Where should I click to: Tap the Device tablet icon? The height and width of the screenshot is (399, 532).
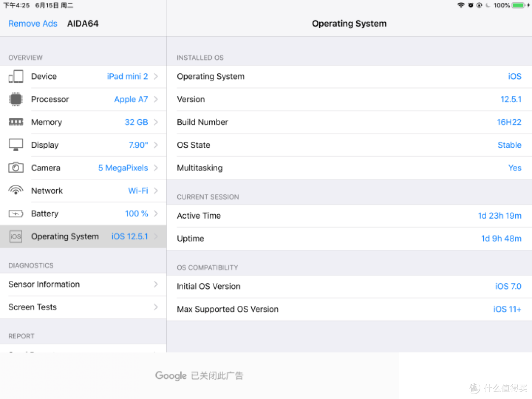[x=16, y=76]
